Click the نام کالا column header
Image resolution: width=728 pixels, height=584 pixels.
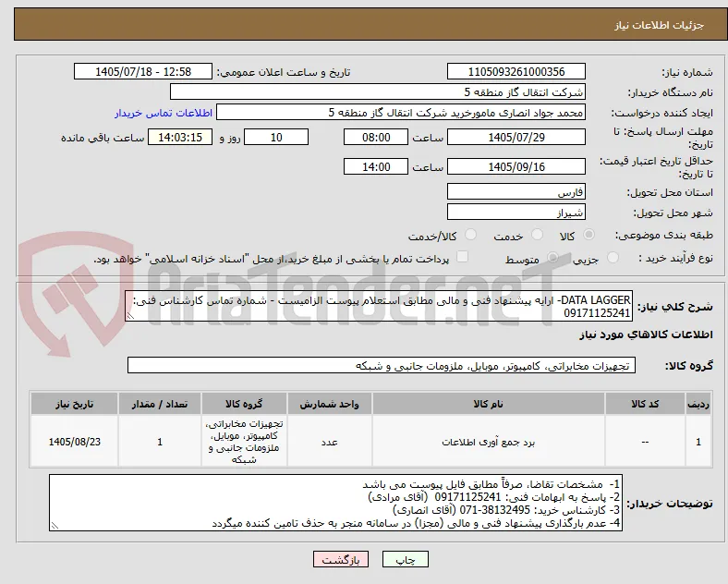coord(488,404)
